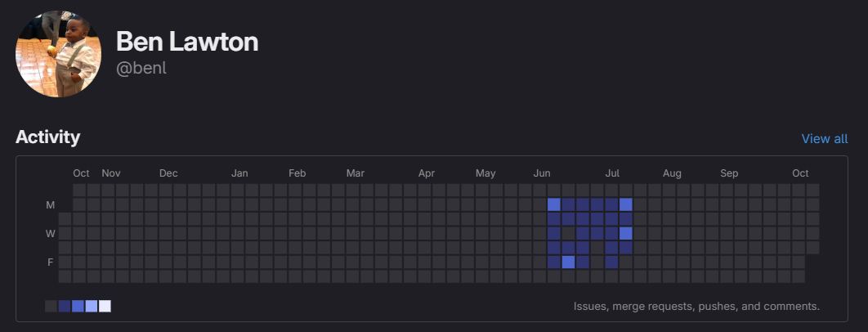Open the View all activity link
The height and width of the screenshot is (332, 868).
pyautogui.click(x=825, y=138)
